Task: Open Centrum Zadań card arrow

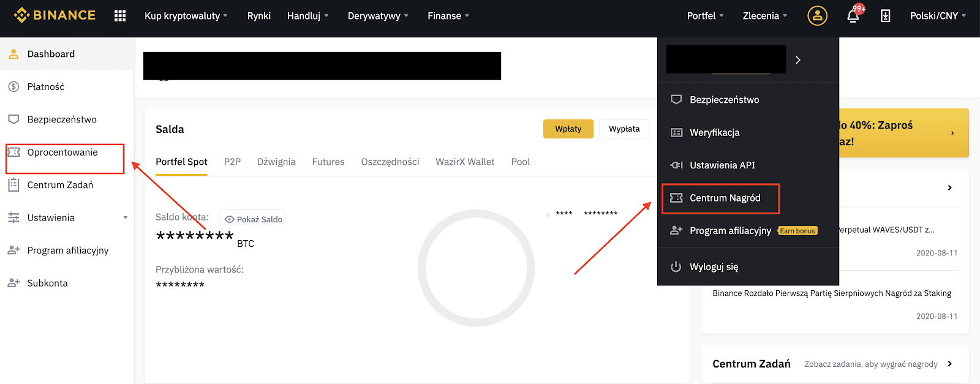Action: point(950,364)
